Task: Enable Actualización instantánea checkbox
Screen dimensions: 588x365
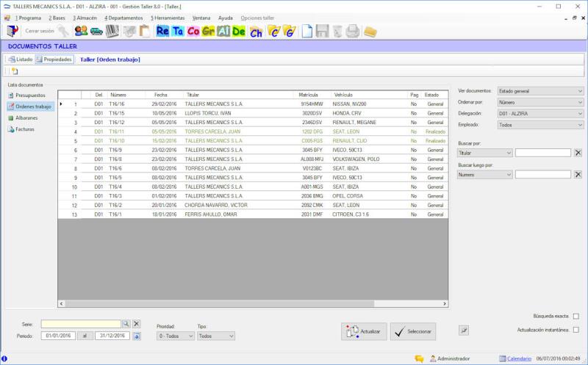Action: point(576,330)
